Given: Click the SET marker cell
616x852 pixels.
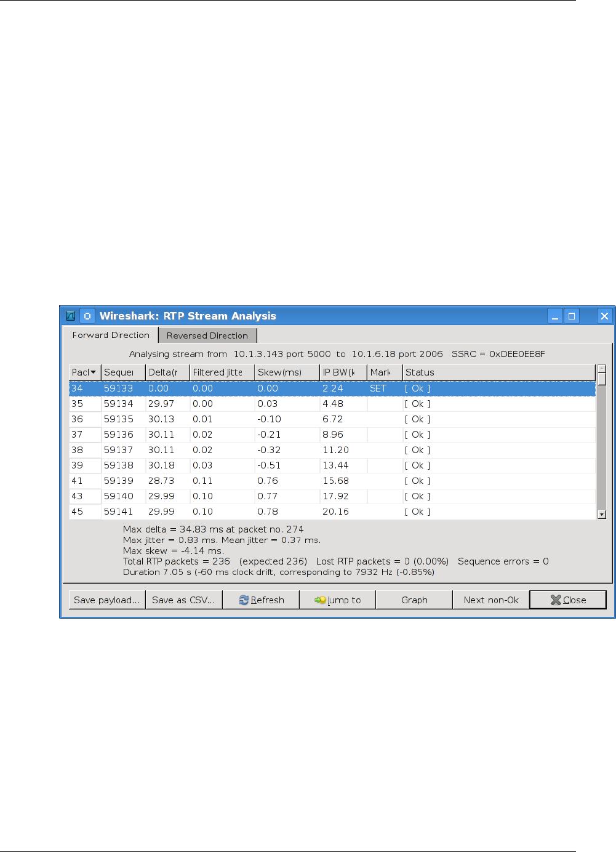Looking at the screenshot, I should coord(378,388).
